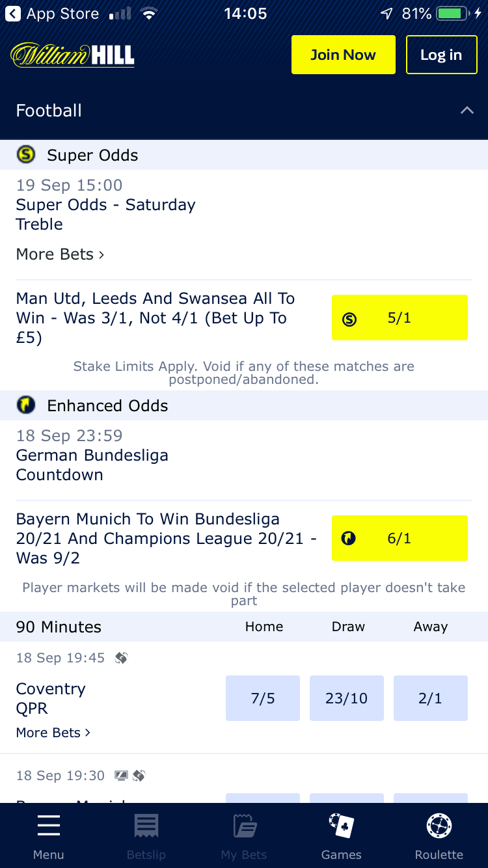Tap the App Store back arrow

pyautogui.click(x=13, y=14)
